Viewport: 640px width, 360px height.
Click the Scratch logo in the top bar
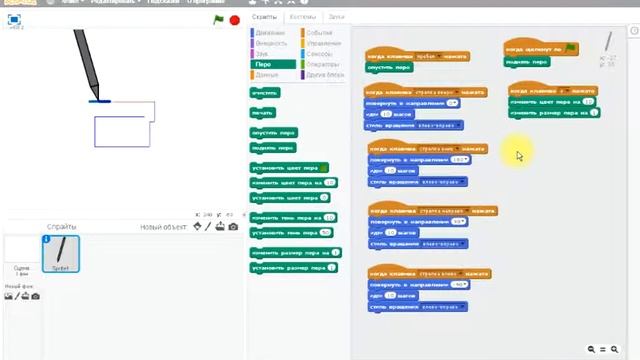20,2
